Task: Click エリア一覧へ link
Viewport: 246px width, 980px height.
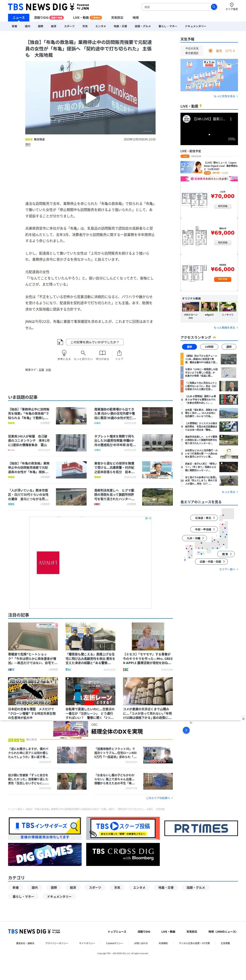Action: (x=229, y=570)
